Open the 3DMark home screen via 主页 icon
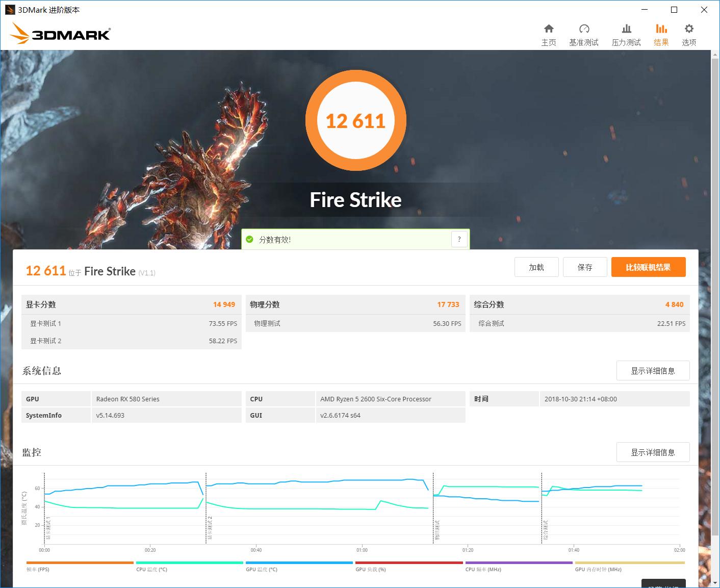This screenshot has height=588, width=720. click(x=549, y=34)
